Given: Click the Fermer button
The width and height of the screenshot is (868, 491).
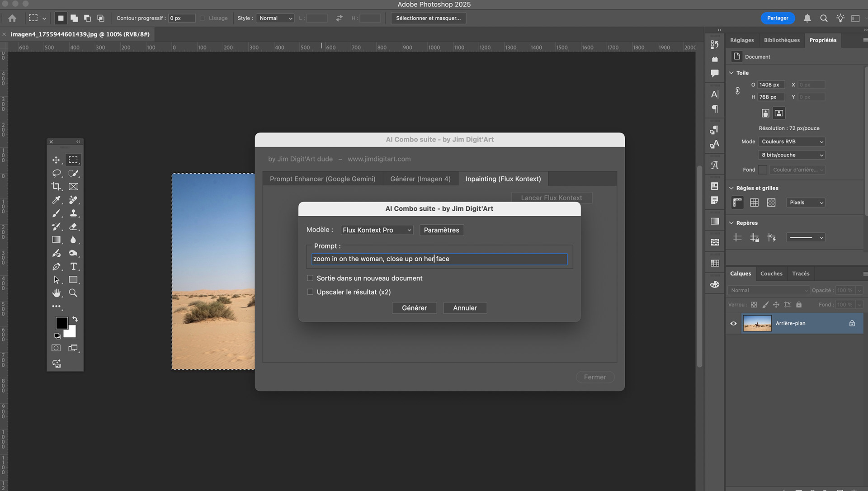Looking at the screenshot, I should (595, 377).
